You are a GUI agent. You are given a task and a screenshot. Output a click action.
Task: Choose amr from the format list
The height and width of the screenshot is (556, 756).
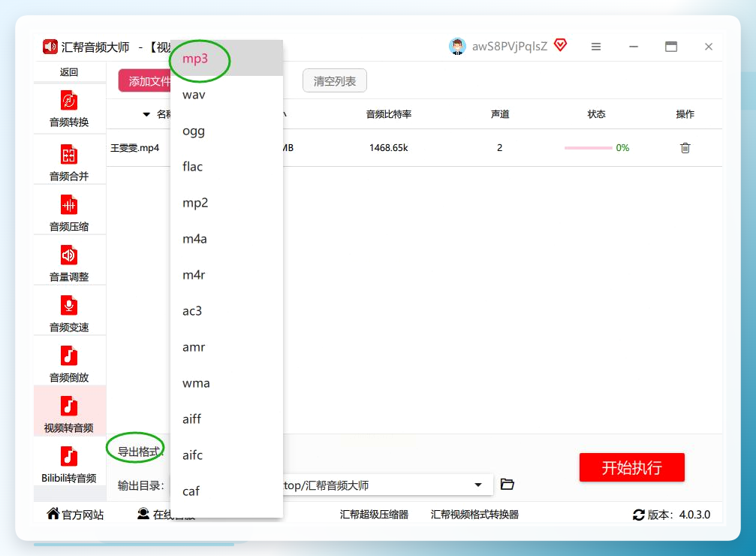[x=227, y=347]
